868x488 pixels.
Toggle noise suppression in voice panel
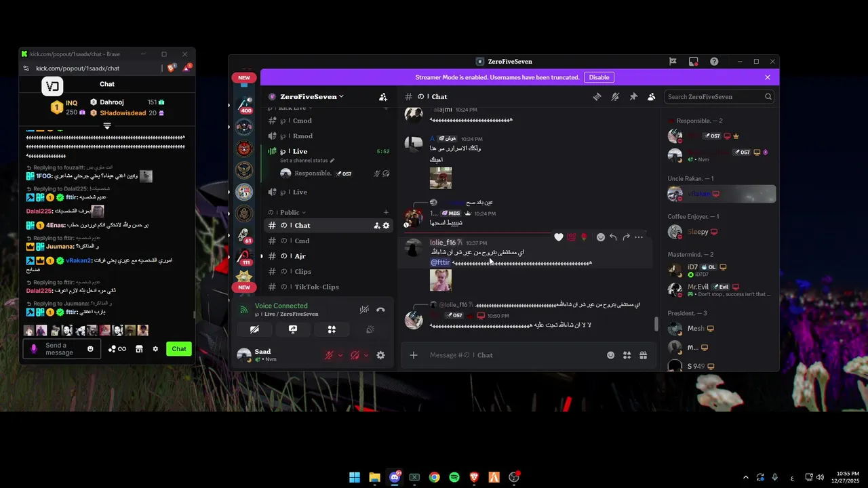[x=364, y=310]
